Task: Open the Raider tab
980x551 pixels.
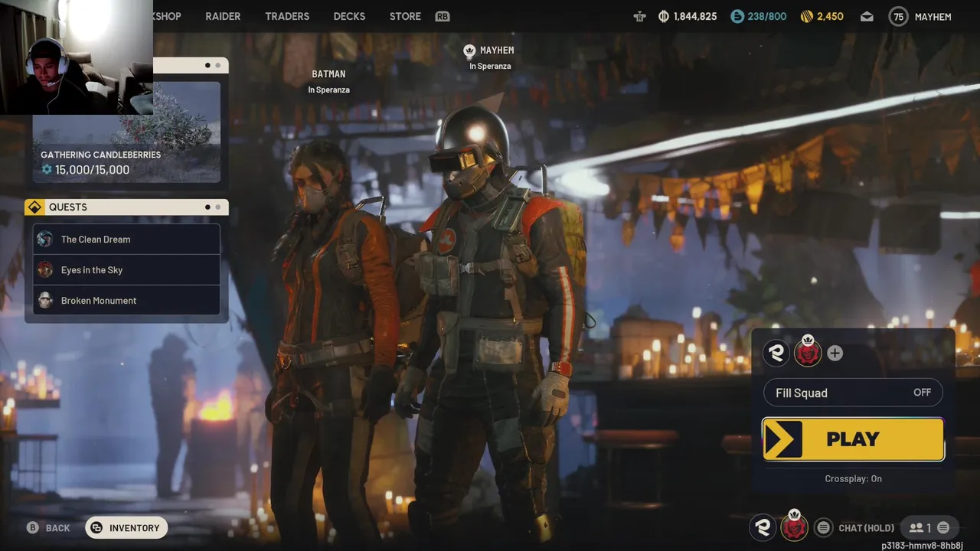Action: pyautogui.click(x=223, y=17)
